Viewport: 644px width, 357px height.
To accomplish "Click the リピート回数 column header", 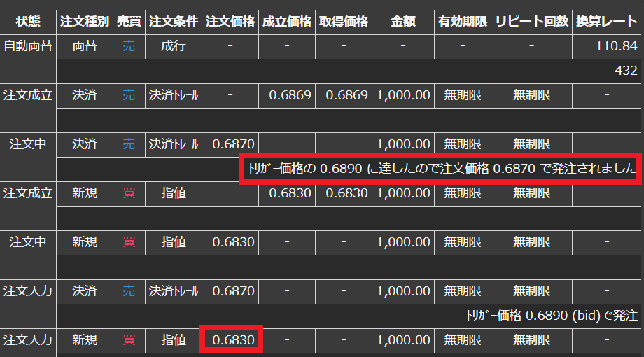I will (531, 22).
